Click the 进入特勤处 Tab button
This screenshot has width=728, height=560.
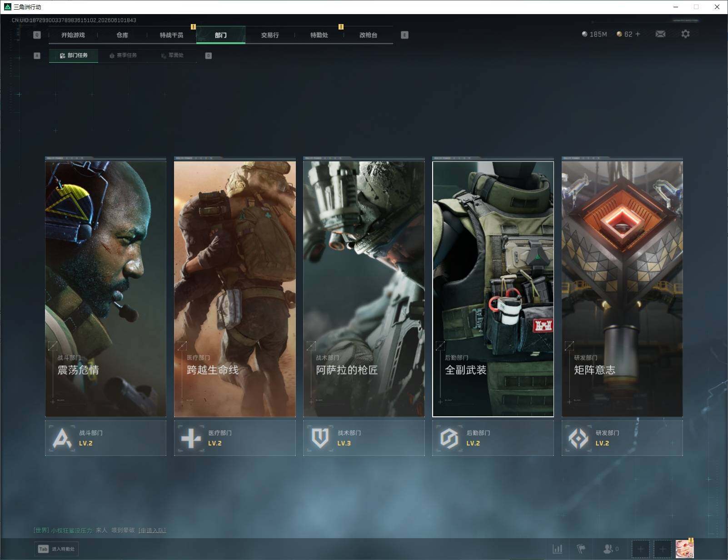point(56,549)
